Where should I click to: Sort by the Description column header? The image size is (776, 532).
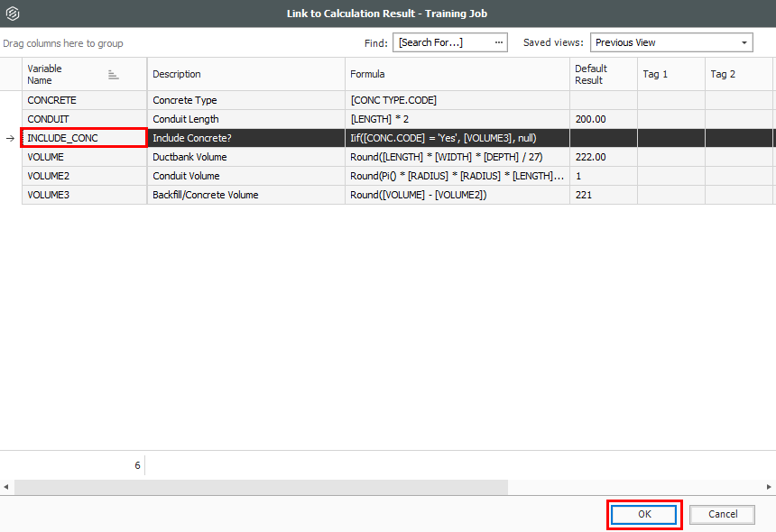245,74
